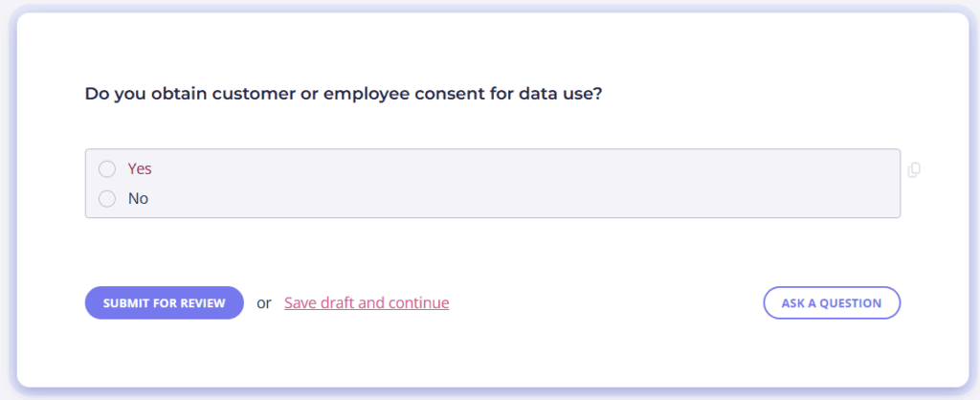Choose the 'No' answer label text

pos(138,199)
